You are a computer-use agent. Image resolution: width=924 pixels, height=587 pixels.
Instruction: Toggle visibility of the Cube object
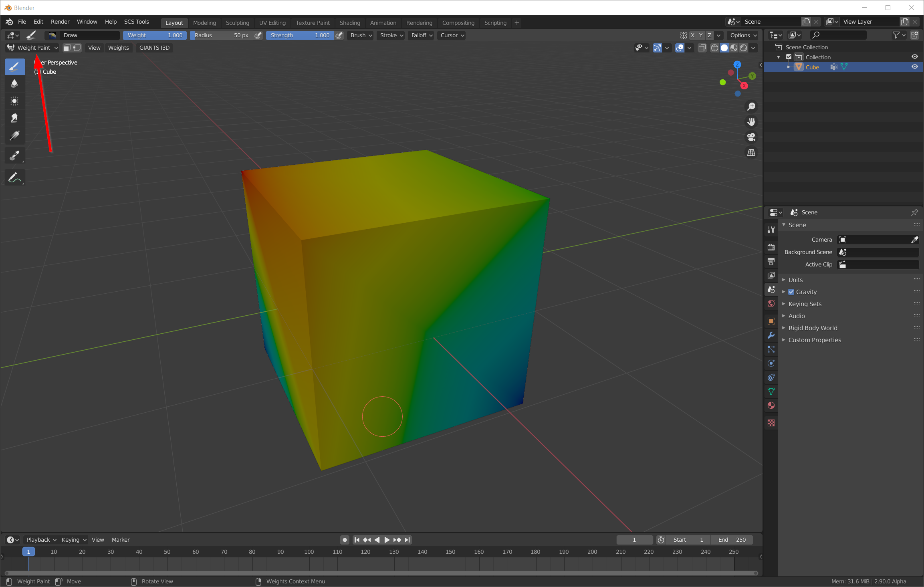[x=915, y=67]
